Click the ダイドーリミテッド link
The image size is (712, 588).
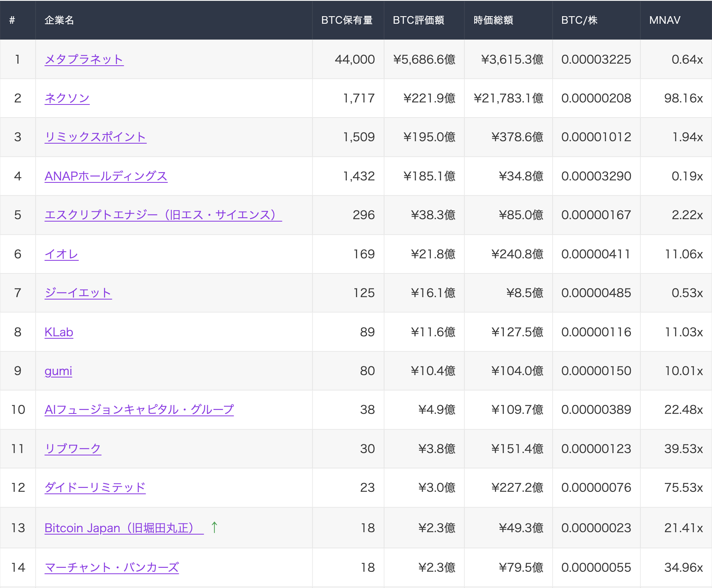[x=95, y=487]
